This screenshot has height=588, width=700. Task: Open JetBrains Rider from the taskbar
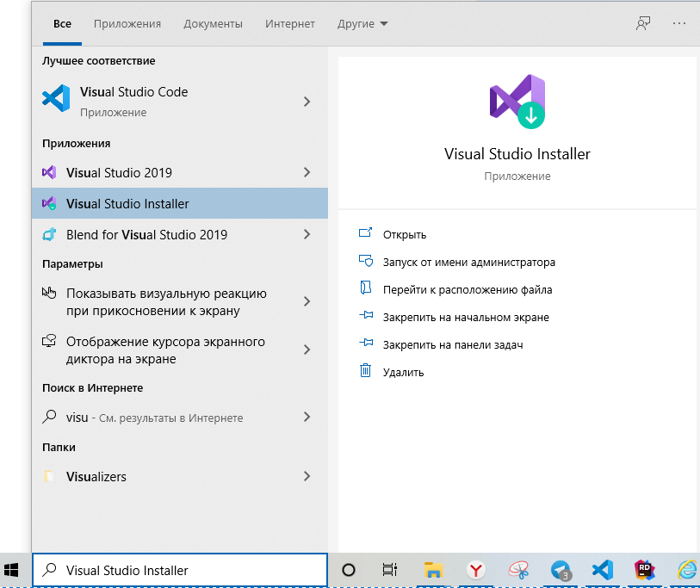[x=645, y=570]
